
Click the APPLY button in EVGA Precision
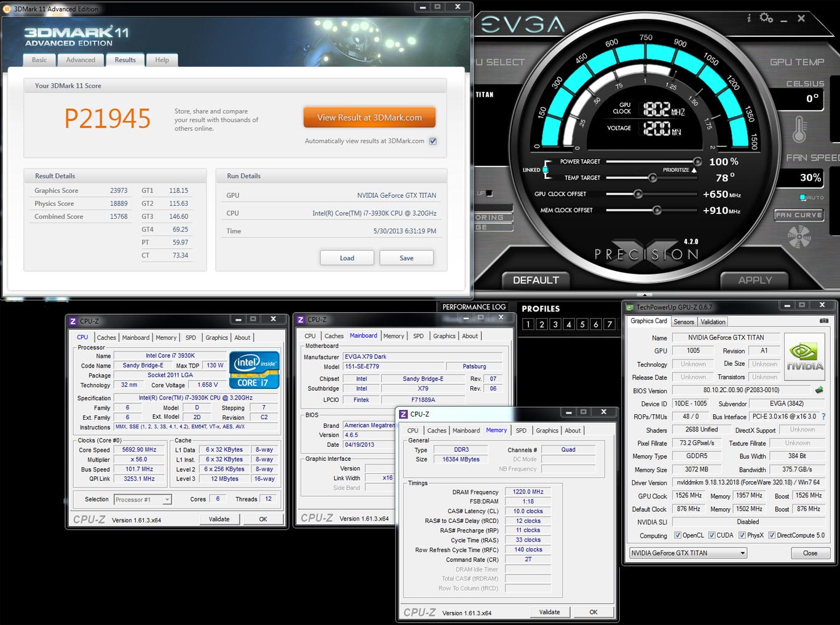pyautogui.click(x=755, y=280)
